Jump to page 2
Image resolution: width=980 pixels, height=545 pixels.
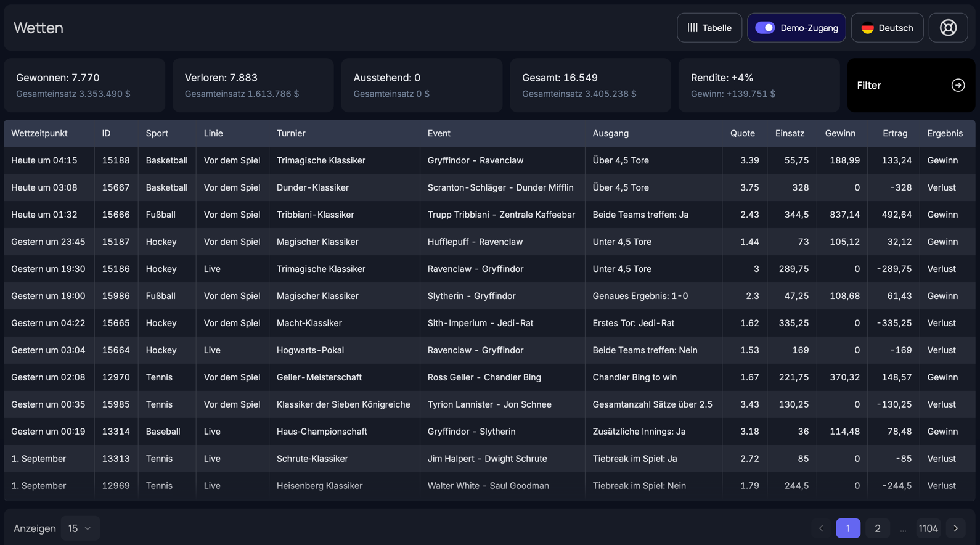coord(877,528)
